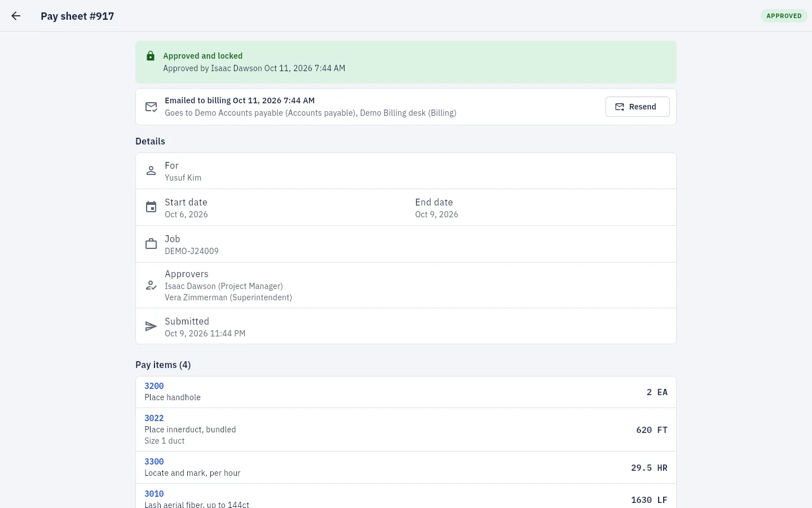Viewport: 812px width, 508px height.
Task: Open pay item code 3200
Action: [x=154, y=386]
